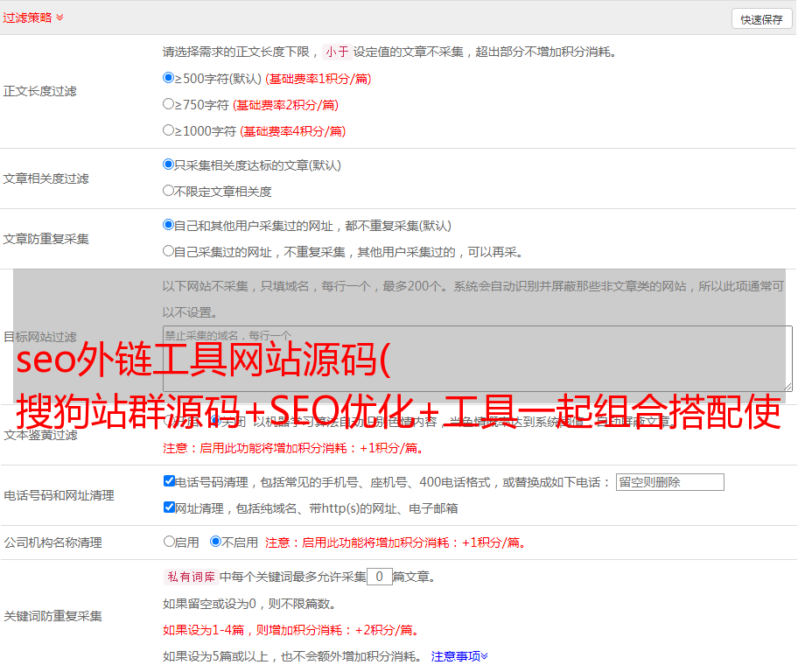
Task: Choose 只采集相关度达标的文章(默认) radio
Action: click(x=168, y=164)
